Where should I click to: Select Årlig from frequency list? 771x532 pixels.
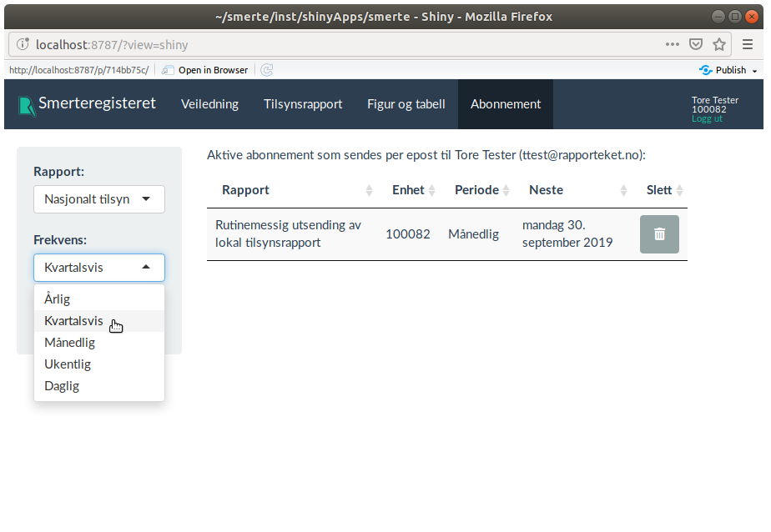point(98,299)
